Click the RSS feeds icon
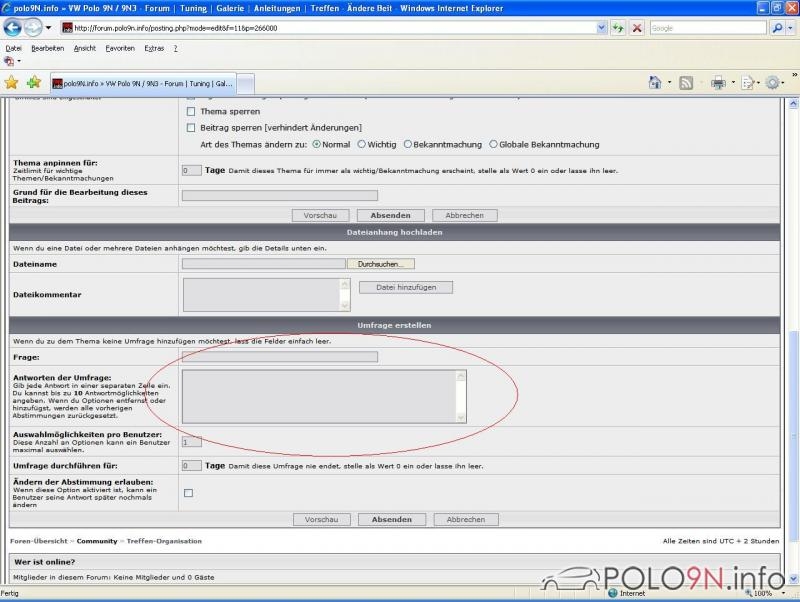The height and width of the screenshot is (602, 800). (x=686, y=83)
